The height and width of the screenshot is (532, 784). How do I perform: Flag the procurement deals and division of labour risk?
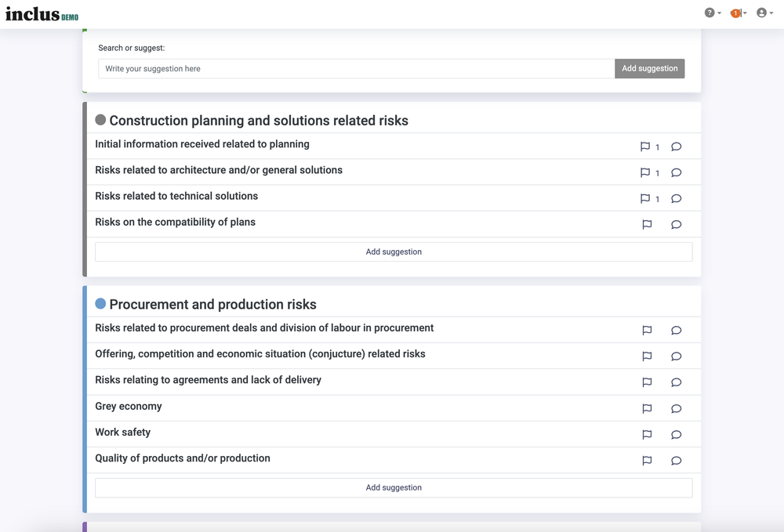647,330
